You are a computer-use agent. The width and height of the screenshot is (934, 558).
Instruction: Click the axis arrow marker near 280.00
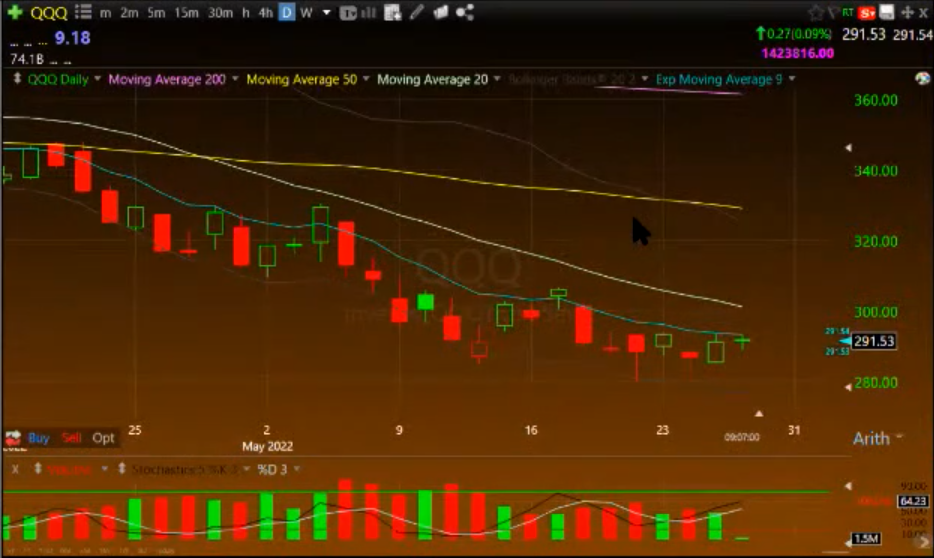pyautogui.click(x=848, y=387)
